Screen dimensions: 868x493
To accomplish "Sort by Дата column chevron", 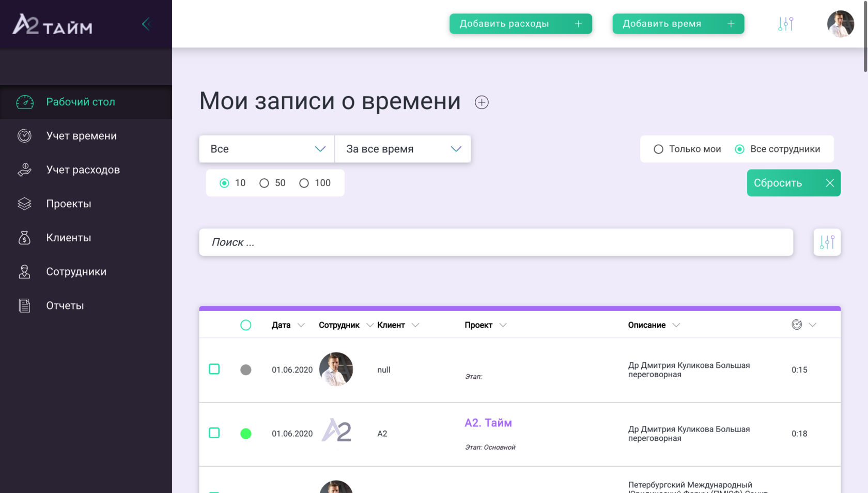I will (x=301, y=325).
